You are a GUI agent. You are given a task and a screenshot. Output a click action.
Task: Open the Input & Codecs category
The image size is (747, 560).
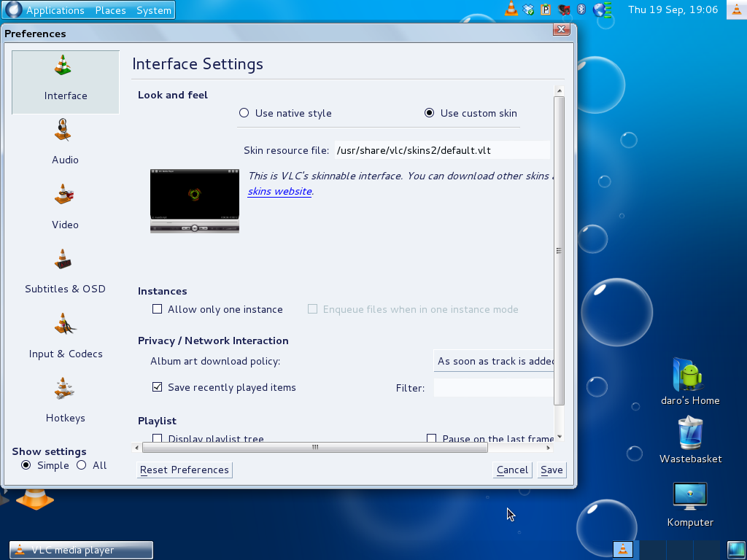[x=65, y=338]
